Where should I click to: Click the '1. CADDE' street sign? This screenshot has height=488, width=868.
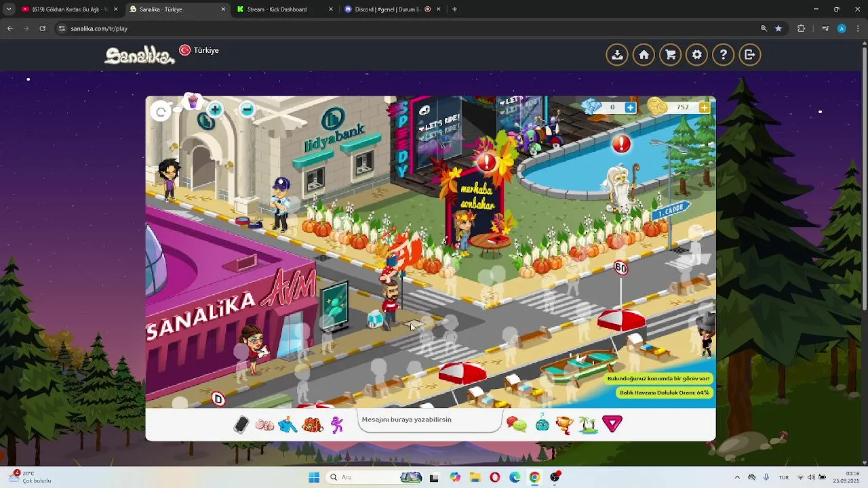pyautogui.click(x=671, y=210)
